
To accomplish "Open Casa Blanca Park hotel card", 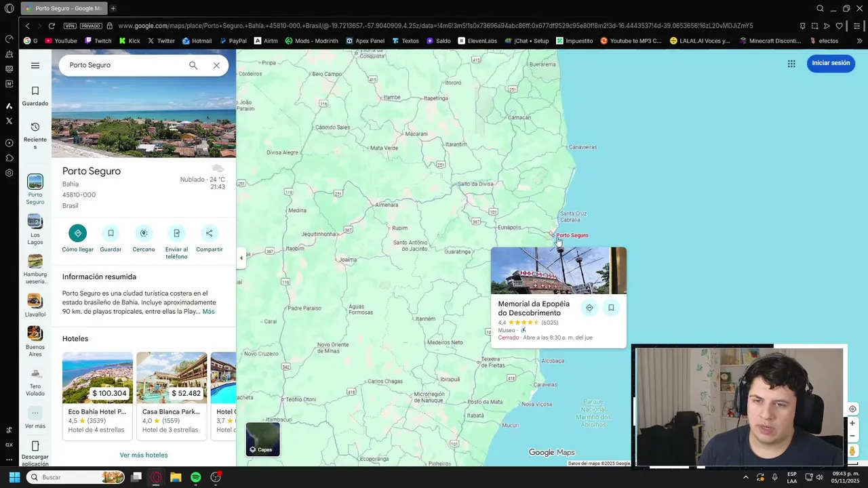I will point(172,396).
